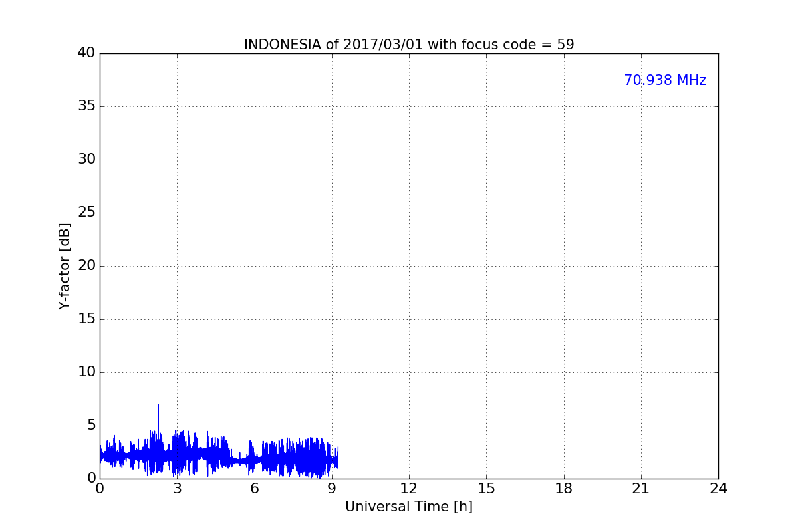Click the y-axis tick label 40
Viewport: 798px width, 532px height.
[x=86, y=53]
